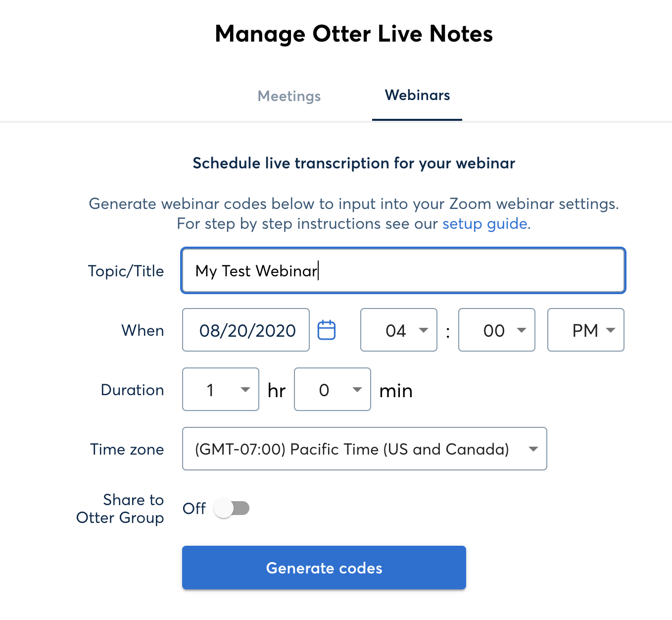
Task: Open the duration minutes dropdown
Action: tap(332, 390)
